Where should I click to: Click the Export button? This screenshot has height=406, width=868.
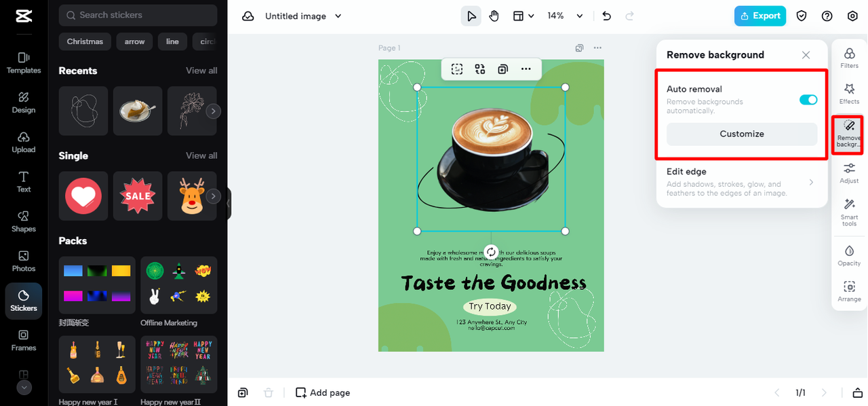[760, 16]
